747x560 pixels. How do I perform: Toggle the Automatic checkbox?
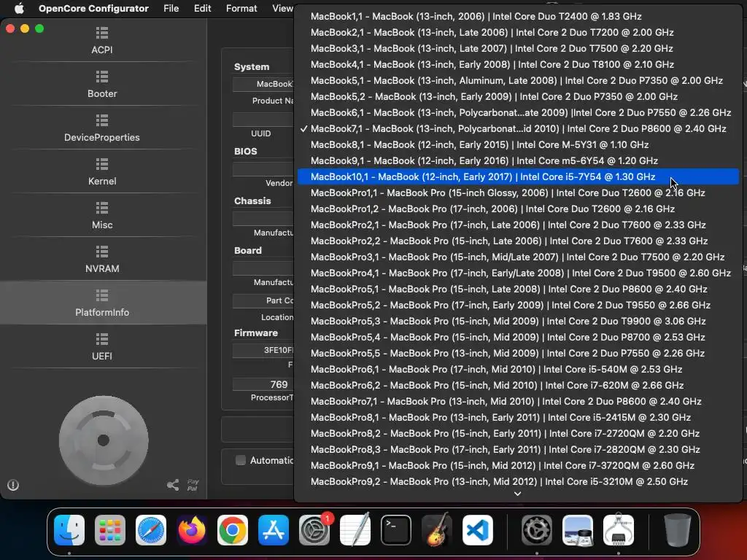tap(241, 460)
